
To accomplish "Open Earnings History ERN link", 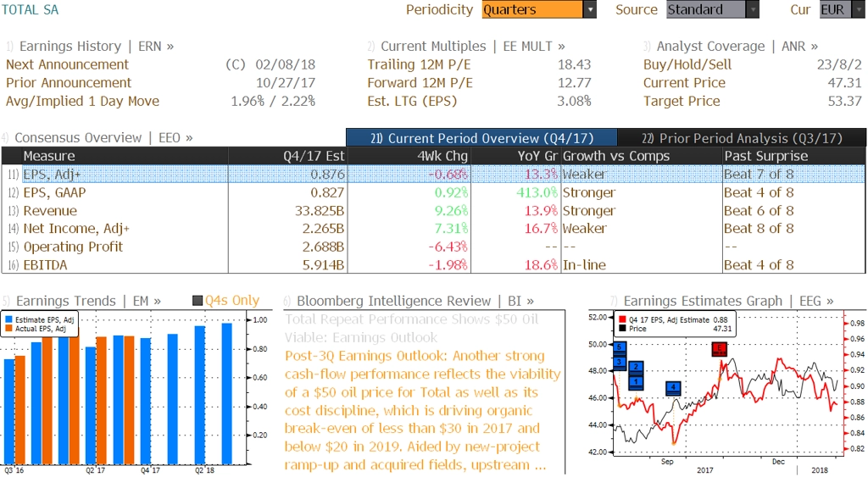I will (97, 47).
